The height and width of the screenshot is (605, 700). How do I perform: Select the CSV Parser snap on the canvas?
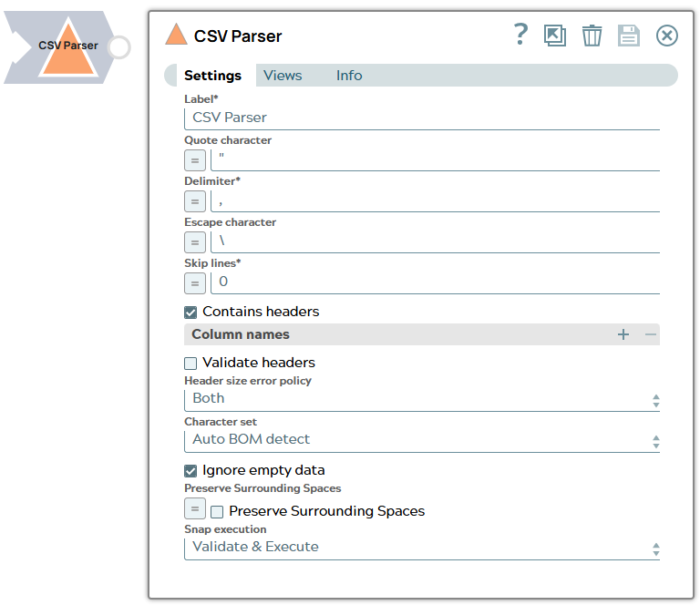point(67,48)
